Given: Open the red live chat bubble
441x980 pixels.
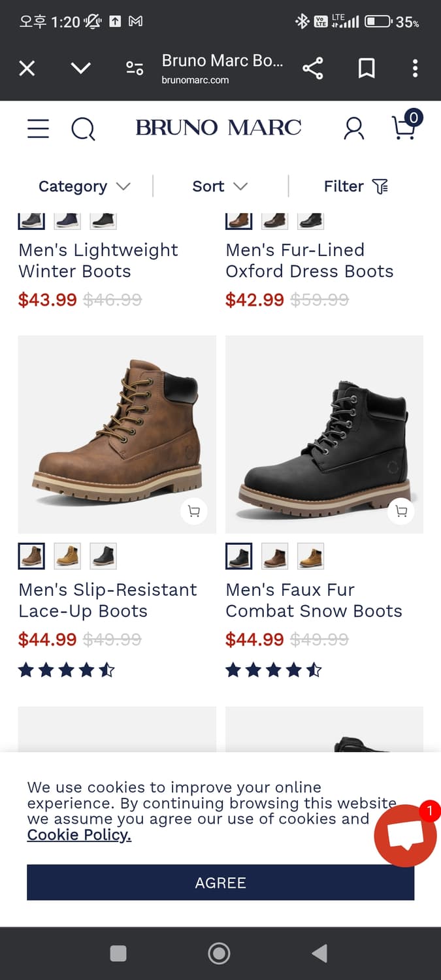Looking at the screenshot, I should coord(405,836).
